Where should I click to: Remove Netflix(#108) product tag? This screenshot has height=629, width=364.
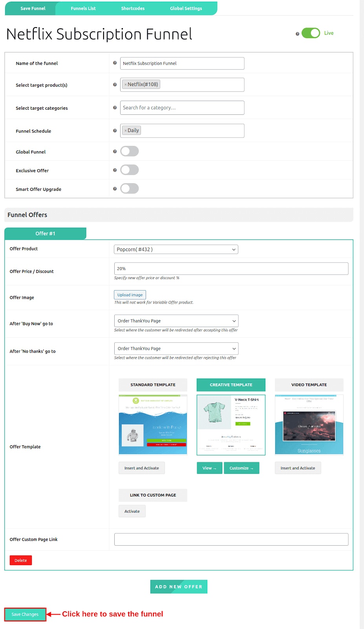pos(125,85)
